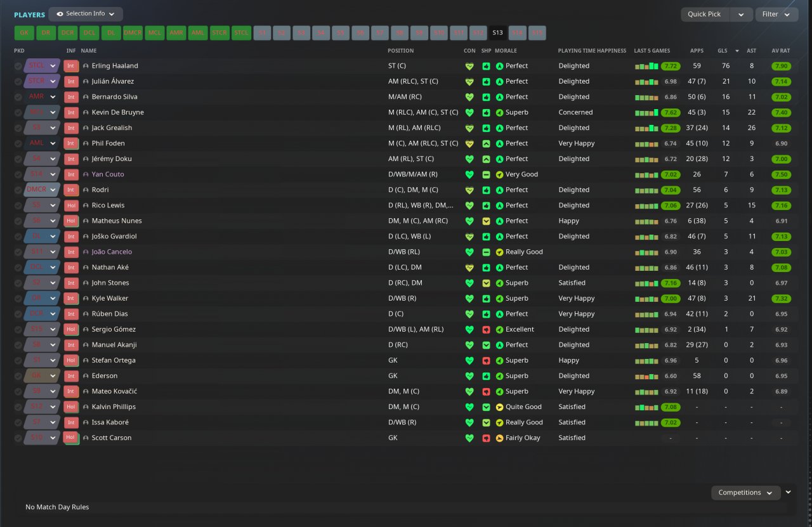Click Matheus Nunes's Hol status badge
This screenshot has width=812, height=527.
click(71, 221)
